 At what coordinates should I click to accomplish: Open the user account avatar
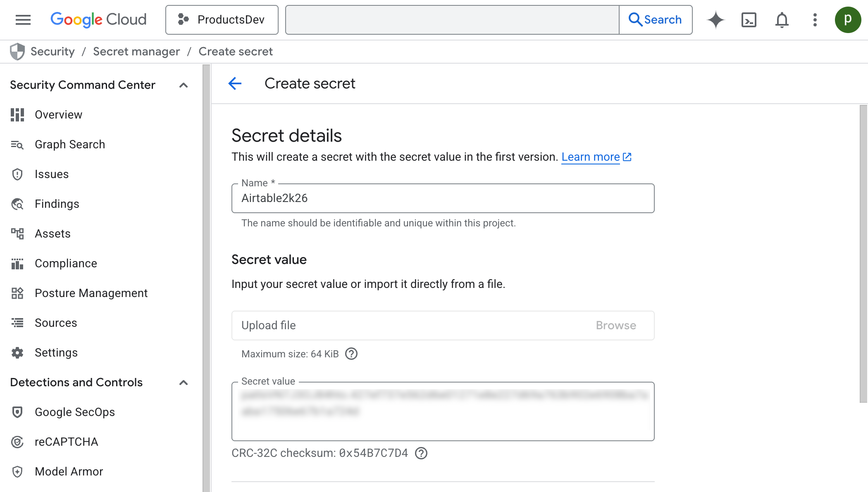847,19
